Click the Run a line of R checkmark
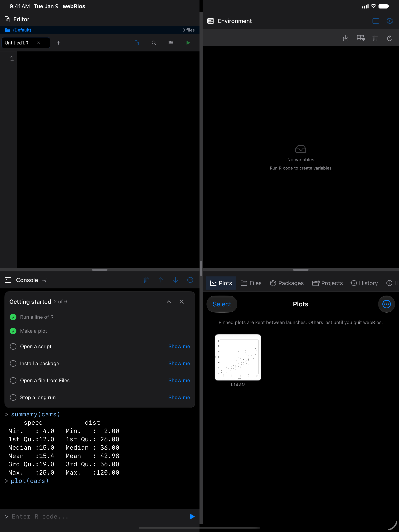The width and height of the screenshot is (399, 532). point(13,317)
